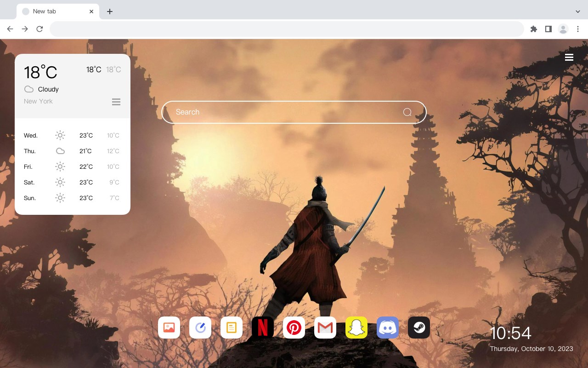Viewport: 588px width, 368px height.
Task: Open Chrome's three-dot menu
Action: pos(578,29)
